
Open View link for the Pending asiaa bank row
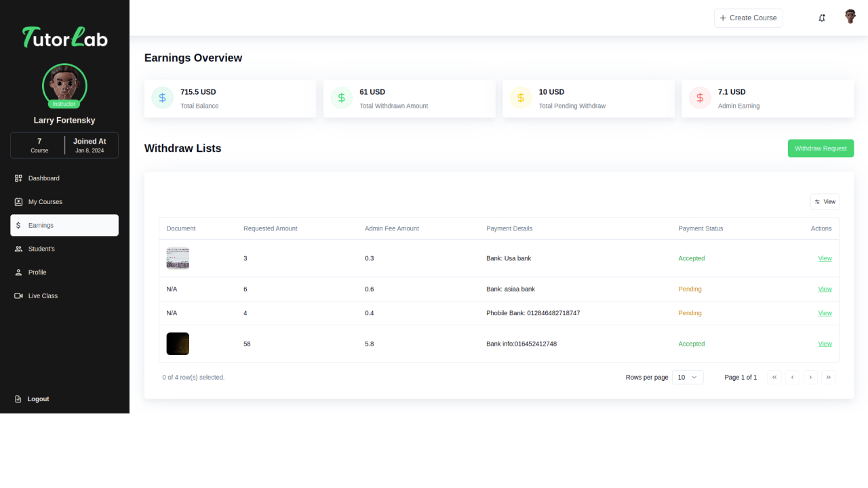pos(825,289)
